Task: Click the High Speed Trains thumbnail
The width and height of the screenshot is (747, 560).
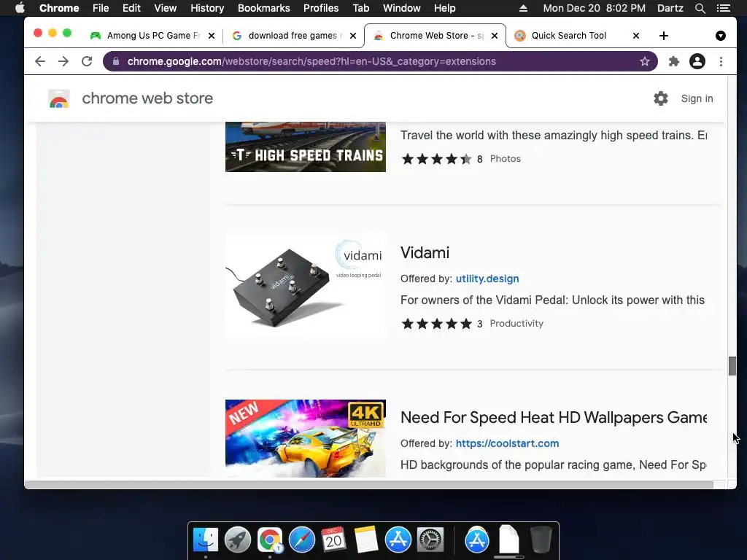Action: (x=306, y=147)
